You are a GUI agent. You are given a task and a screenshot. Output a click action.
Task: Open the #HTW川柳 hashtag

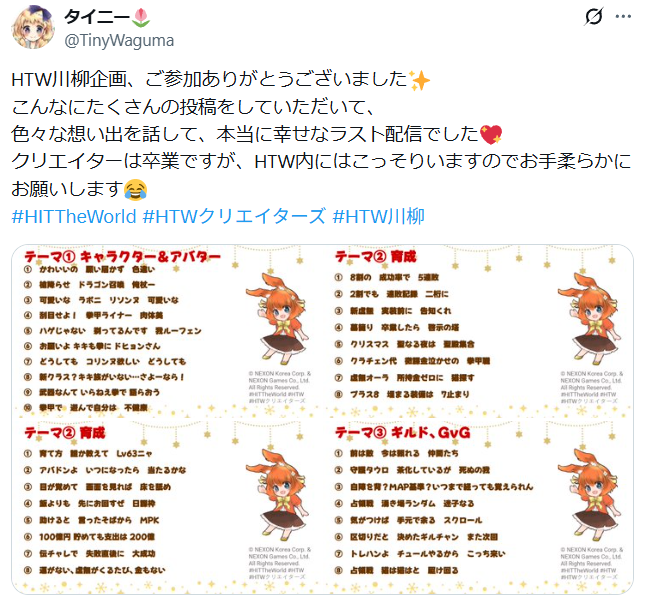click(x=378, y=216)
